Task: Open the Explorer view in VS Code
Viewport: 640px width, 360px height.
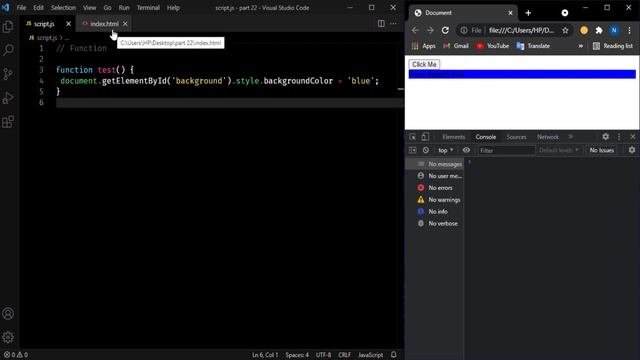Action: (8, 27)
